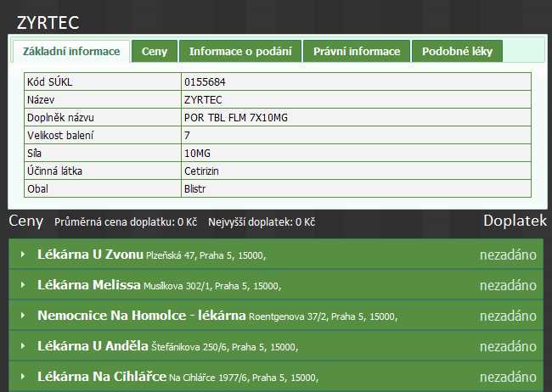Click nezadáno in Lékárna U Zvonu row

coord(508,255)
